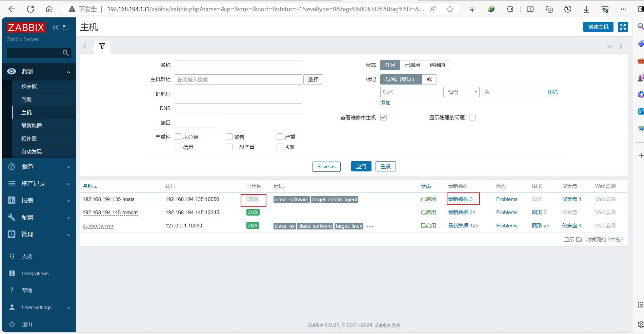Click the browser favorites star icon
This screenshot has width=644, height=334.
[x=450, y=9]
